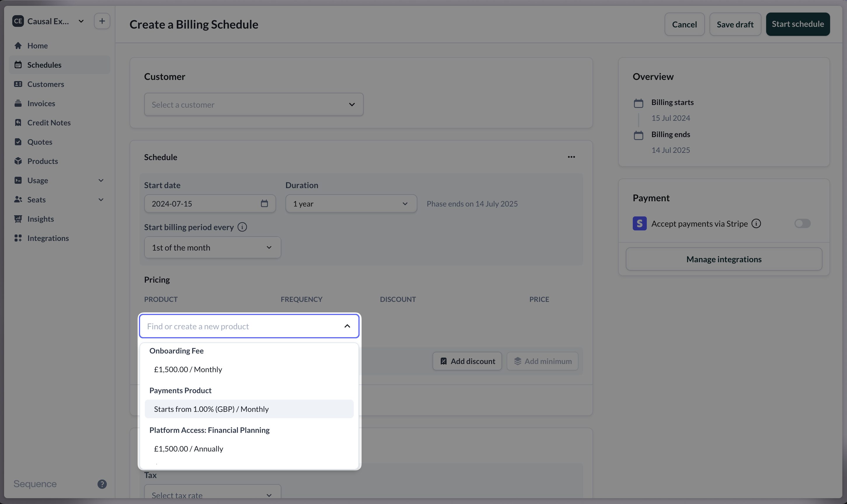
Task: Click the Start date 2024-07-15 field
Action: pos(210,203)
